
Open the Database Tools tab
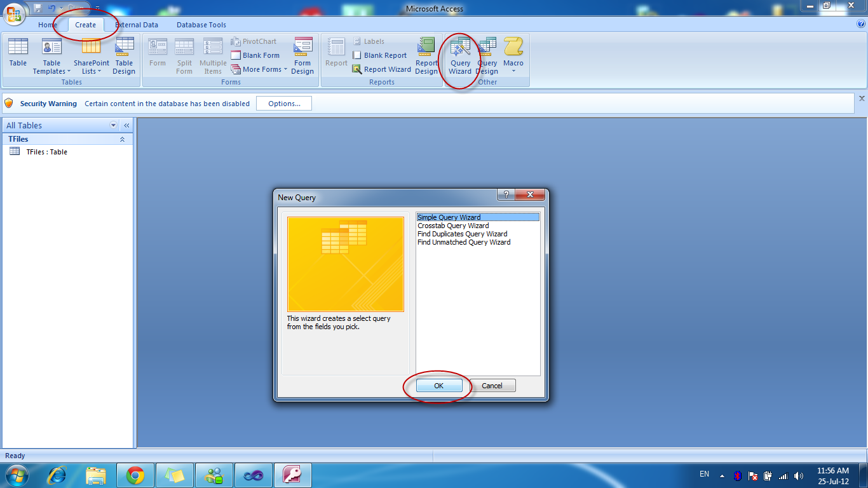click(x=201, y=25)
